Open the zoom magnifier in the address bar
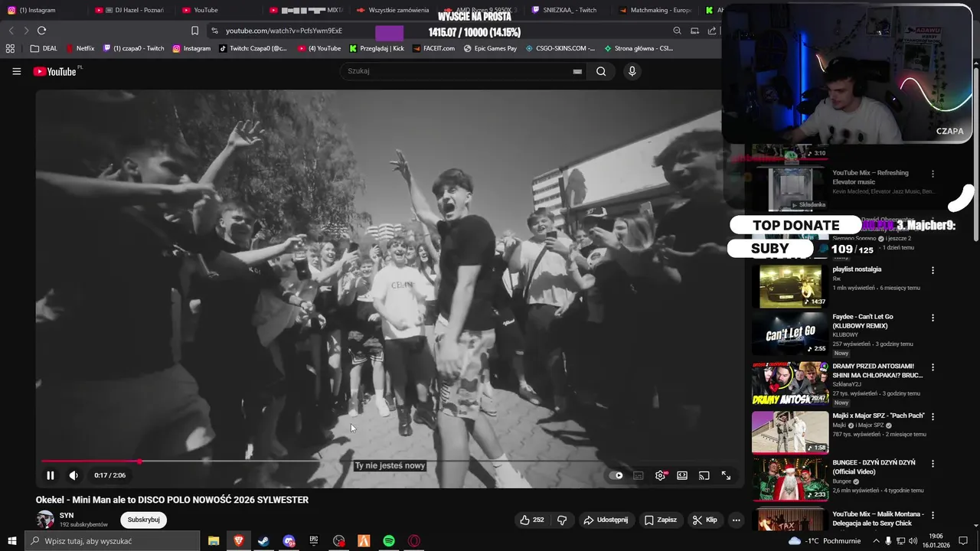Image resolution: width=980 pixels, height=551 pixels. (x=677, y=31)
